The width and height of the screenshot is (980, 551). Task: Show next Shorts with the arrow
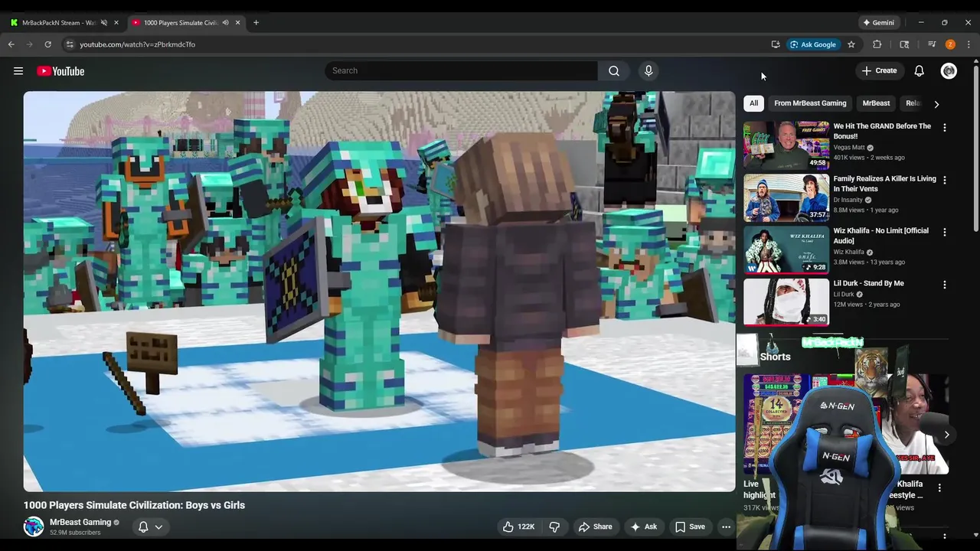coord(946,435)
